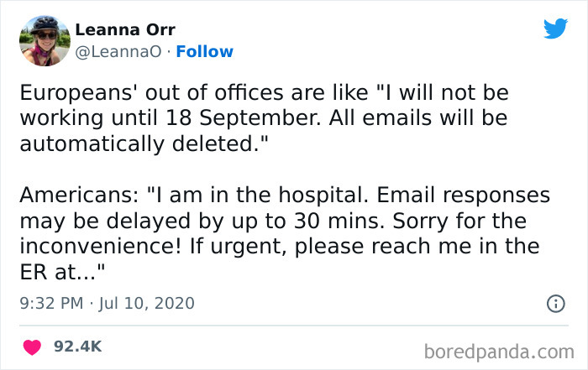Click the 9:32 PM time text
The width and height of the screenshot is (588, 370).
point(48,302)
